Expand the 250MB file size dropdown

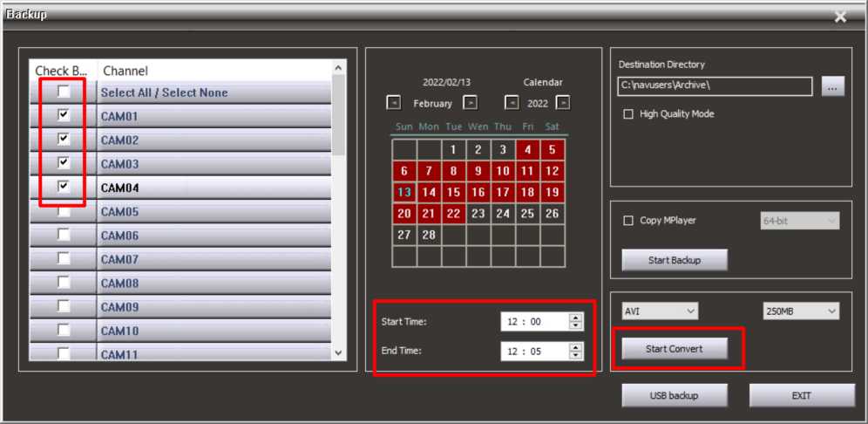click(800, 311)
